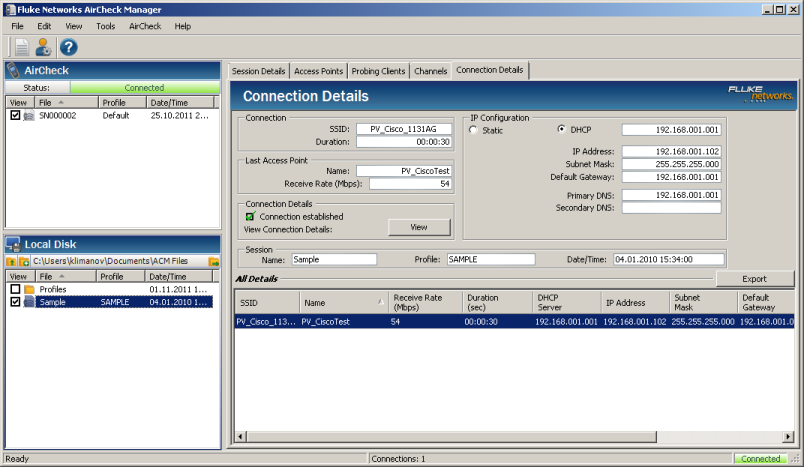Click the green Connected status bar indicator

click(x=760, y=459)
